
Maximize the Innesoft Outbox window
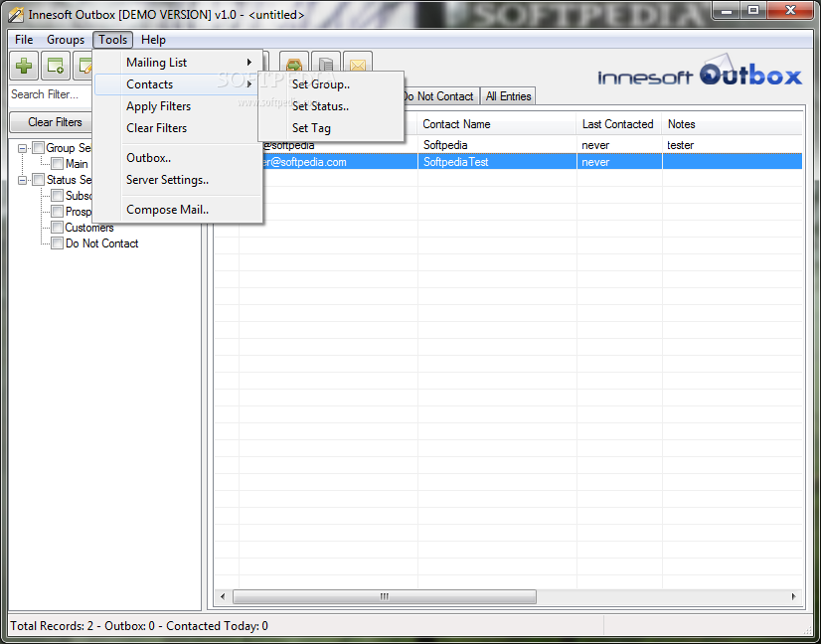coord(753,10)
